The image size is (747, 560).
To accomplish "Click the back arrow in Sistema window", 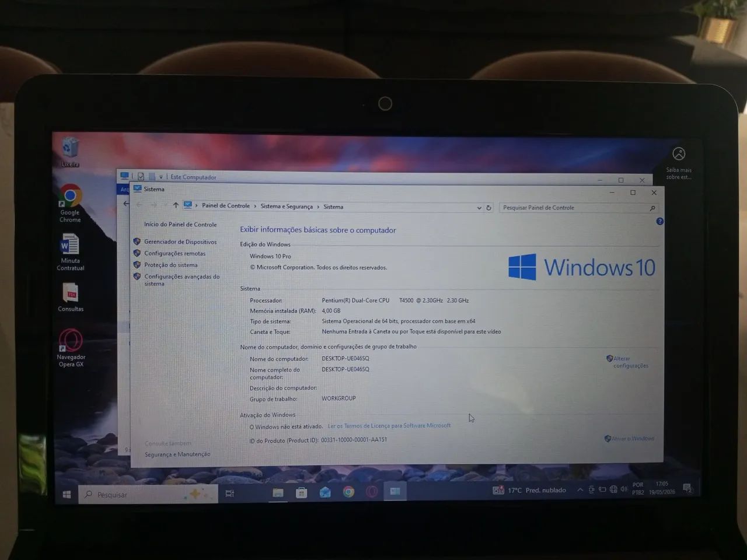I will [x=139, y=205].
